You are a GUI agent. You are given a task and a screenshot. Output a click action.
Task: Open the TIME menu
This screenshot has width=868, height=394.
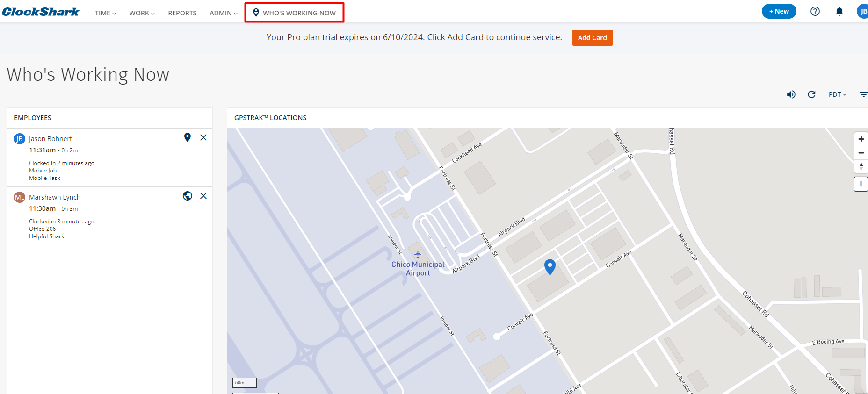(105, 13)
